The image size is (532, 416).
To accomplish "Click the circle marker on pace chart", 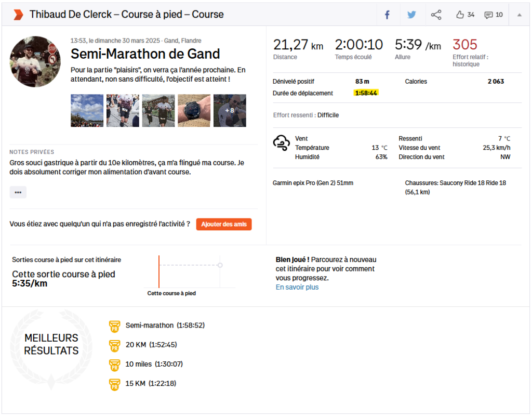I will pyautogui.click(x=220, y=265).
